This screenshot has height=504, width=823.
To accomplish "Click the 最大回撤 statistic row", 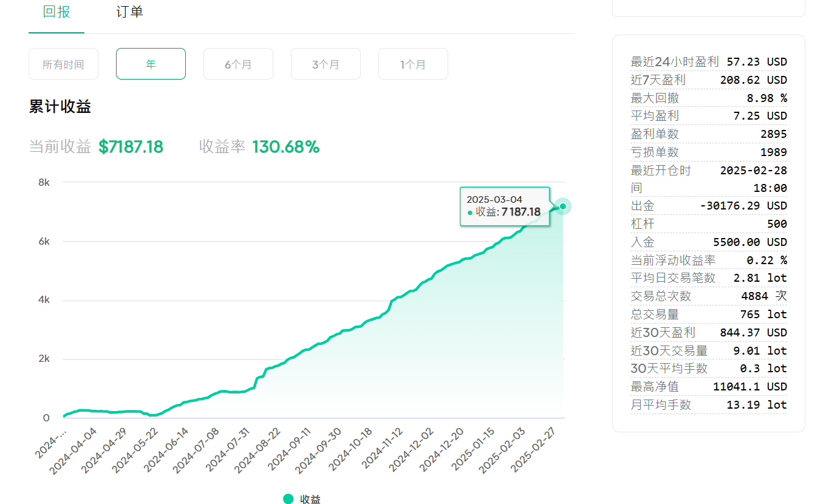I will click(709, 98).
